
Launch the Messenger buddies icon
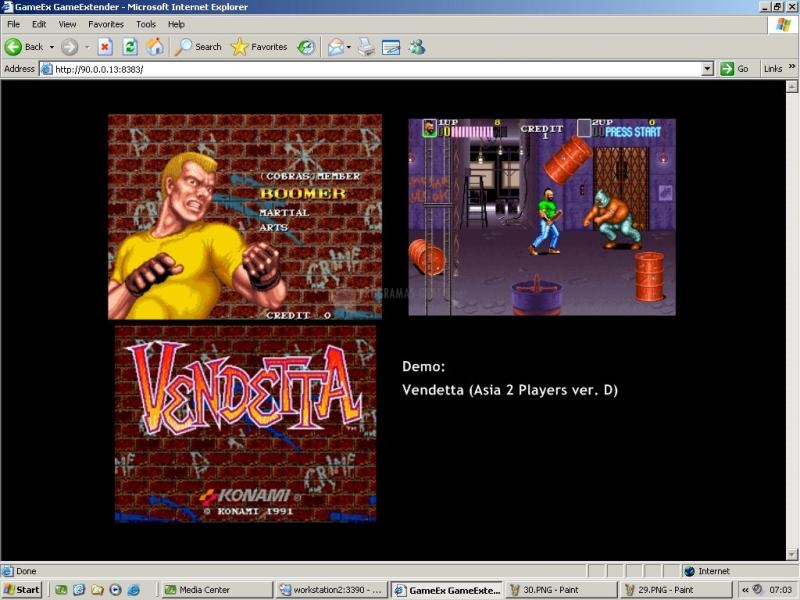[416, 47]
